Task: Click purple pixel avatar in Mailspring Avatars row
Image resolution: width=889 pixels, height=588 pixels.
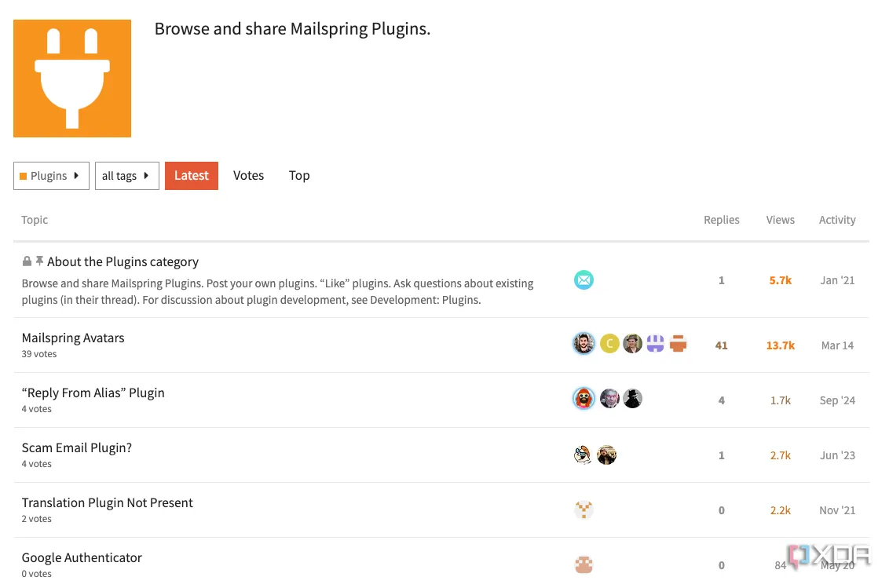Action: [x=655, y=343]
